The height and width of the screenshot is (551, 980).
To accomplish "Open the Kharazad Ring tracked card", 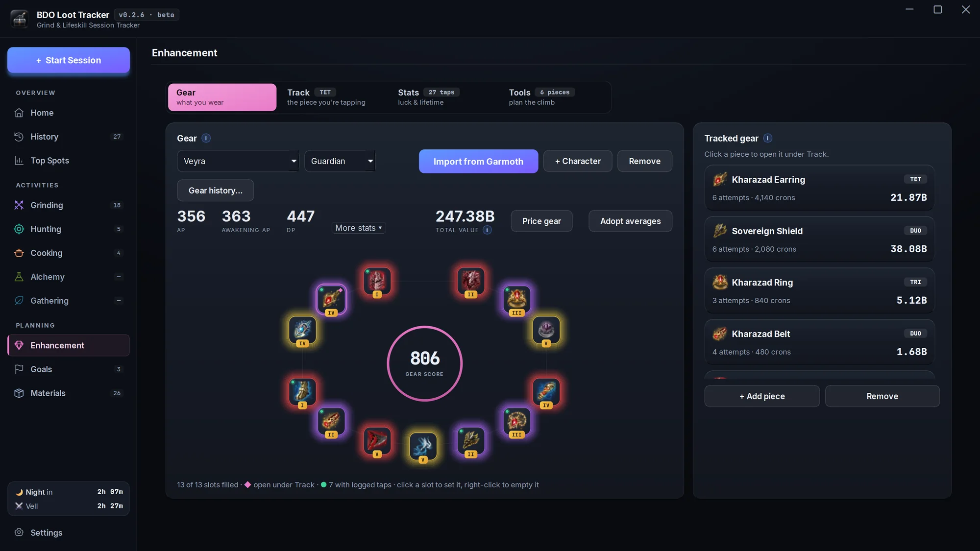I will pos(819,291).
